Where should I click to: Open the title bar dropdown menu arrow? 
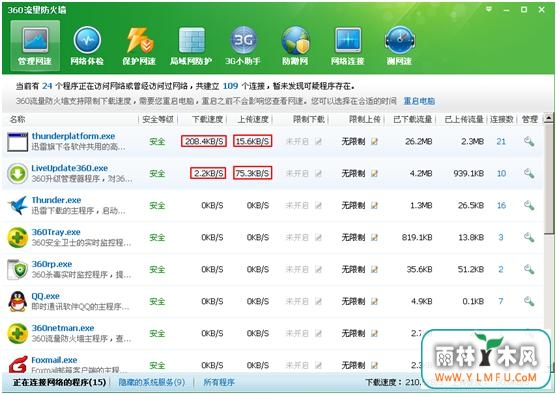(x=489, y=9)
